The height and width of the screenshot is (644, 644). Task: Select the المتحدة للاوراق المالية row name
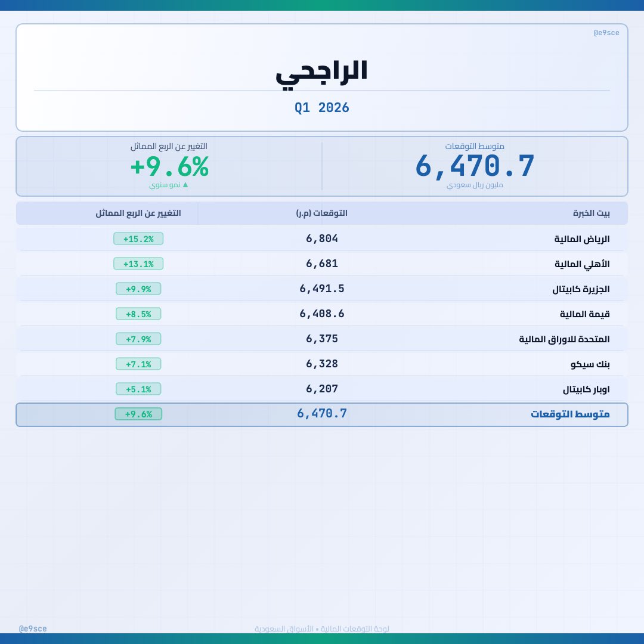click(564, 339)
